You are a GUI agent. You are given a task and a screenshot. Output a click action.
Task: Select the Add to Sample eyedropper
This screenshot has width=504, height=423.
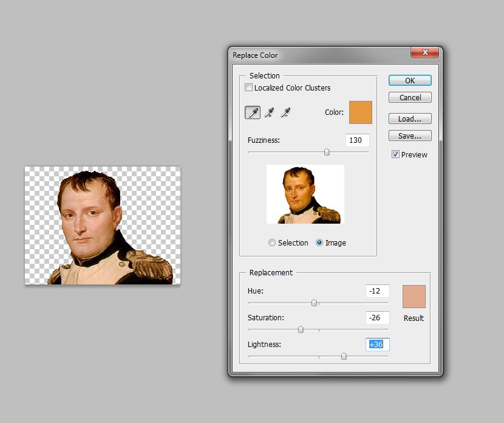point(269,112)
